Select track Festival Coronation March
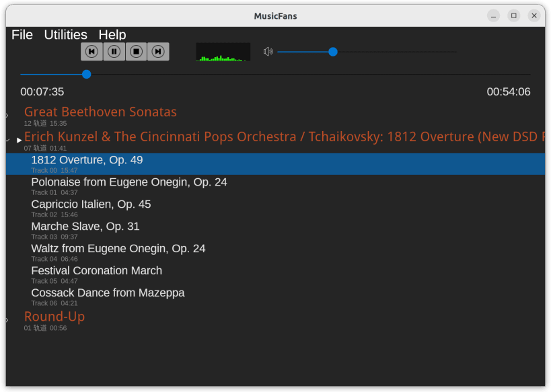This screenshot has width=551, height=392. pos(276,275)
